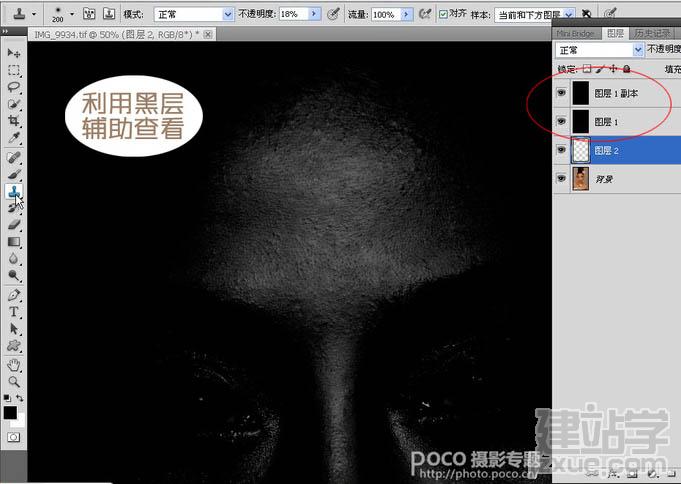Open the layer blend mode 正常 dropdown
Image resolution: width=681 pixels, height=484 pixels.
coord(599,50)
